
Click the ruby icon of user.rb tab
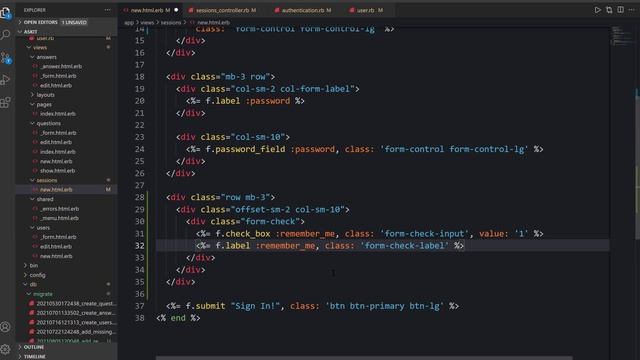(352, 10)
